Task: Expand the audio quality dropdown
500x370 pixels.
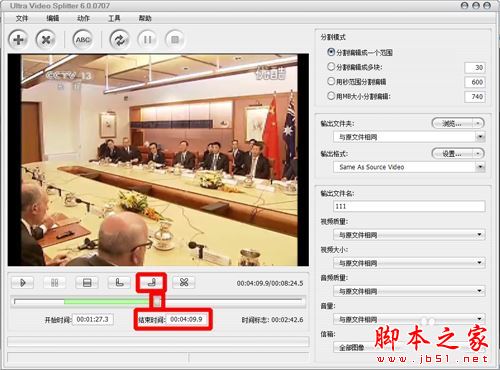Action: pos(479,291)
